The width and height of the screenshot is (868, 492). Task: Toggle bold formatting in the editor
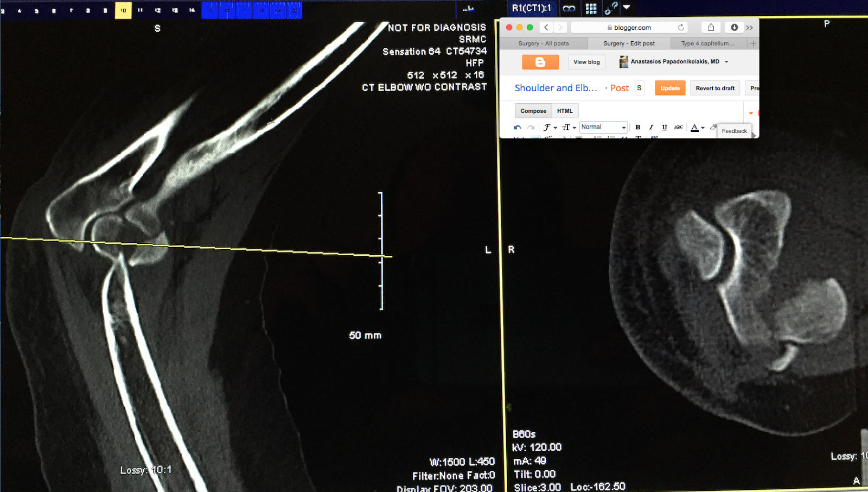638,127
